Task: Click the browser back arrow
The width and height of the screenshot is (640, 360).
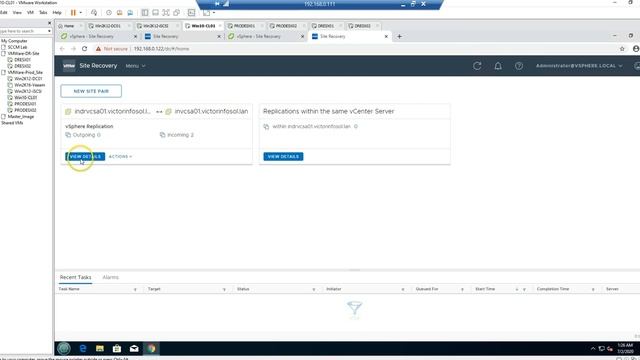Action: 62,49
